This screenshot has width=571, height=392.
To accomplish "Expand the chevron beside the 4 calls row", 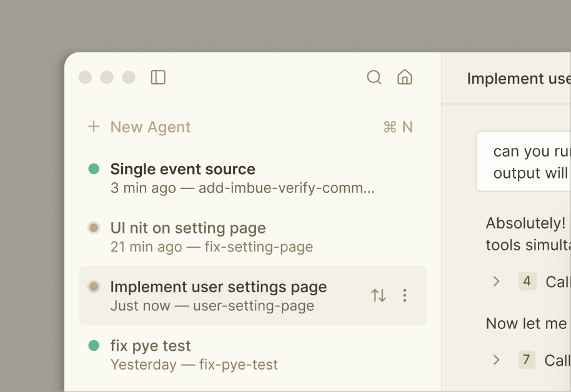I will [x=497, y=282].
